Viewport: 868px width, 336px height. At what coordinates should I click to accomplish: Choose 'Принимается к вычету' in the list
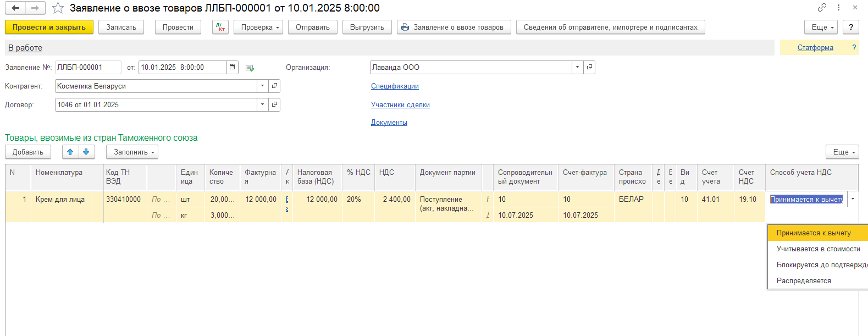817,233
